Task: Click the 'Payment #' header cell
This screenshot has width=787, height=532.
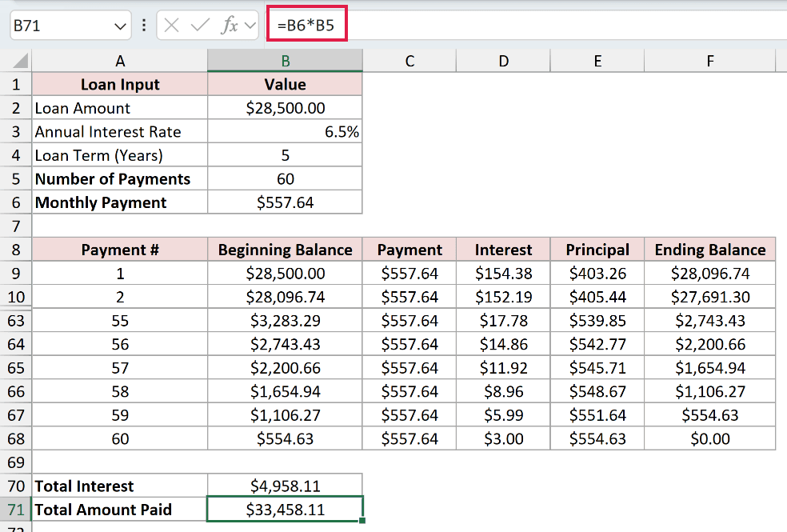Action: coord(120,250)
